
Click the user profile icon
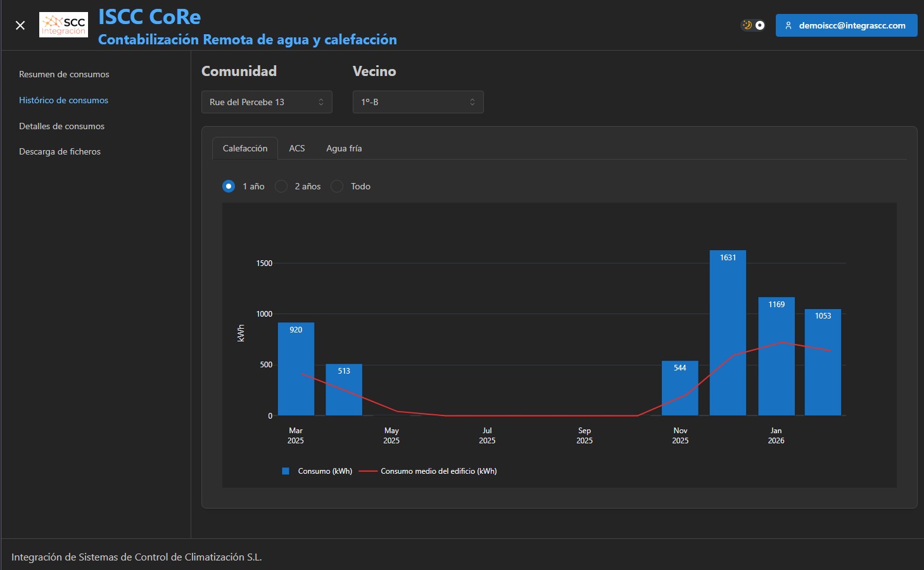[x=788, y=26]
